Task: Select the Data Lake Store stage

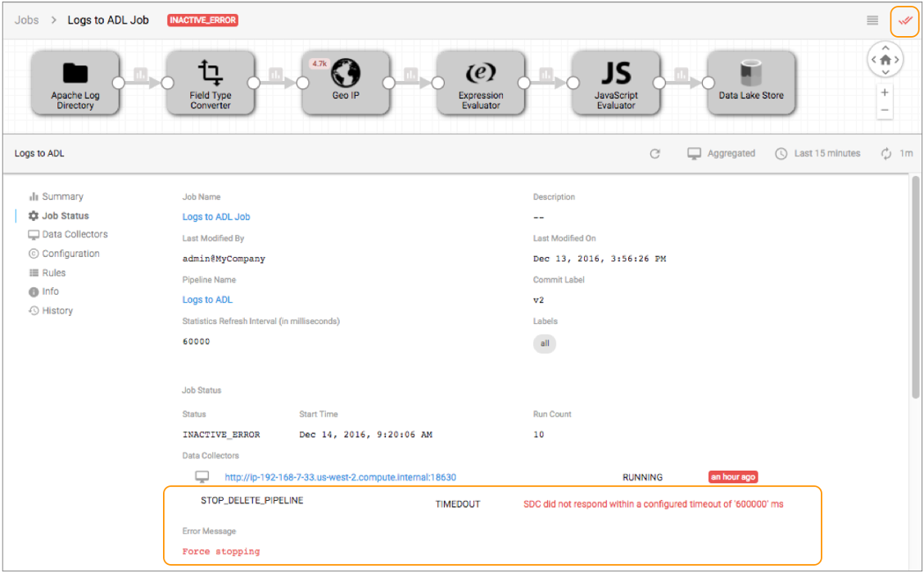Action: tap(751, 83)
